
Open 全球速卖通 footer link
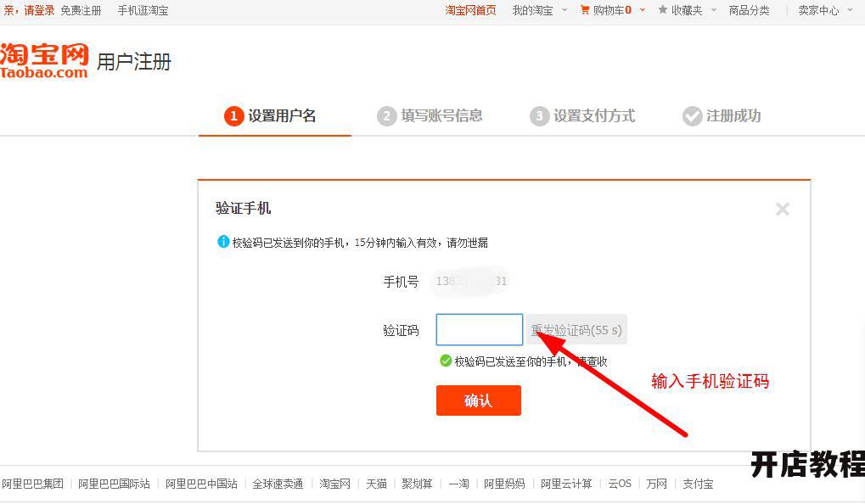click(278, 484)
